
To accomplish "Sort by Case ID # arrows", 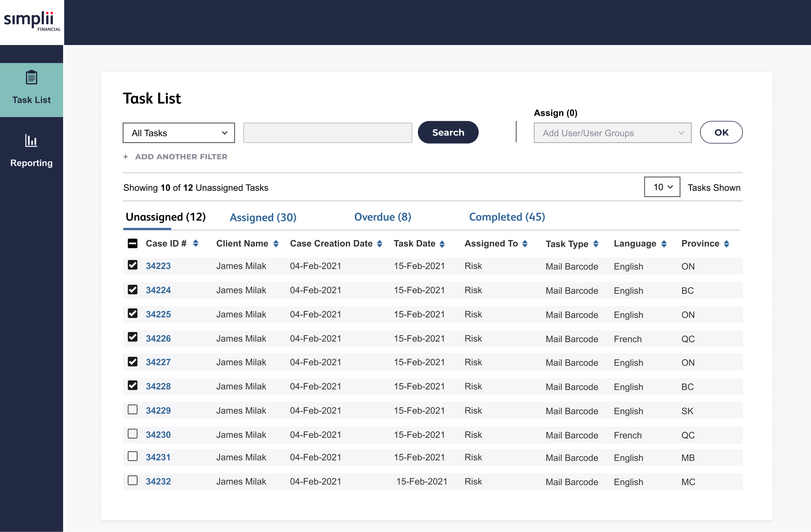I will (x=196, y=243).
